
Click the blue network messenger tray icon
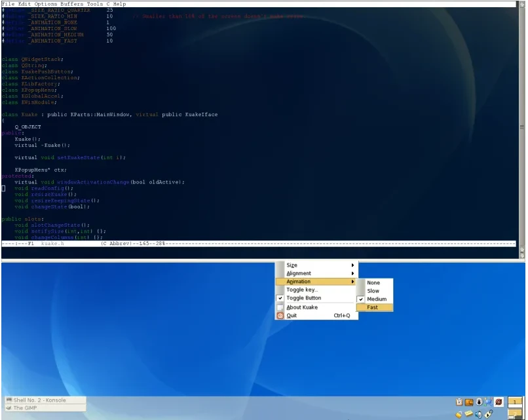pyautogui.click(x=488, y=401)
